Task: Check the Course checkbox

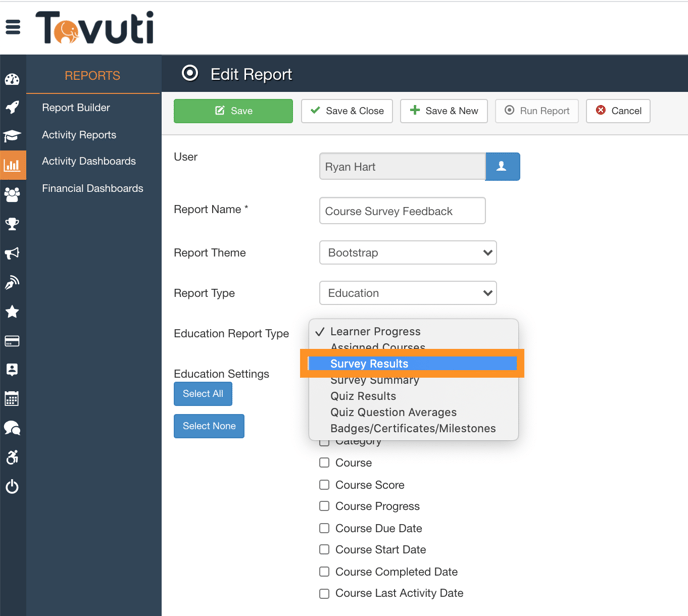Action: tap(324, 463)
